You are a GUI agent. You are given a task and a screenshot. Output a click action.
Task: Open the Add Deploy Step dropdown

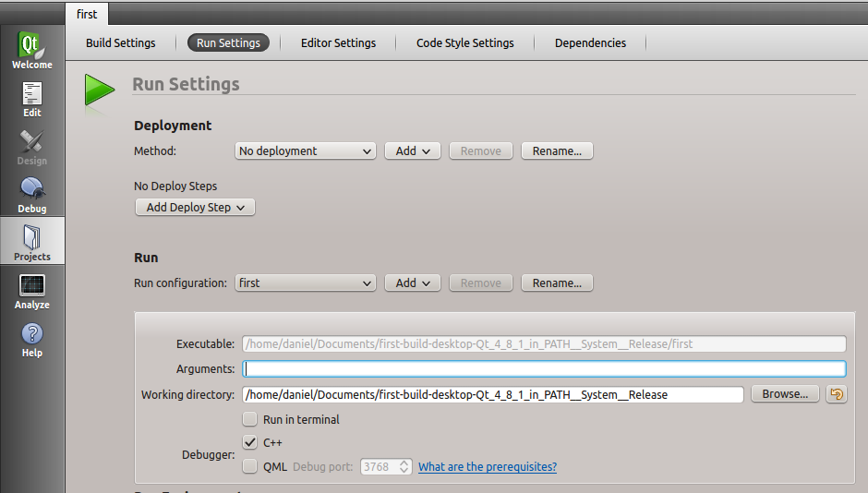click(x=195, y=208)
